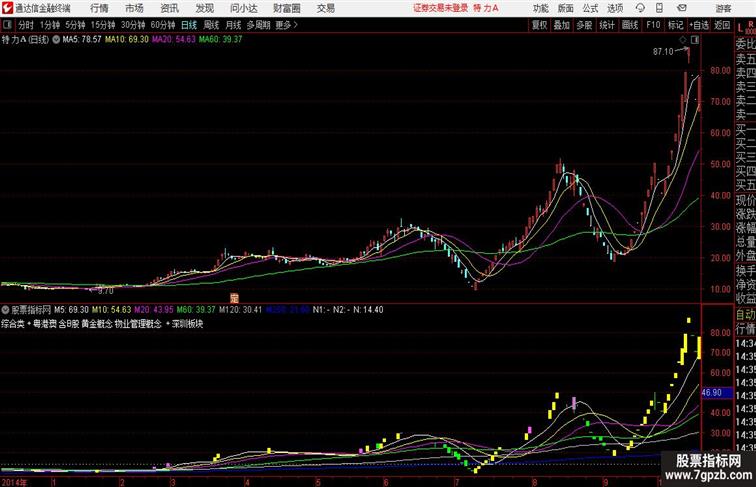Image resolution: width=756 pixels, height=487 pixels.
Task: Click the 多股 toolbar button
Action: click(x=584, y=25)
